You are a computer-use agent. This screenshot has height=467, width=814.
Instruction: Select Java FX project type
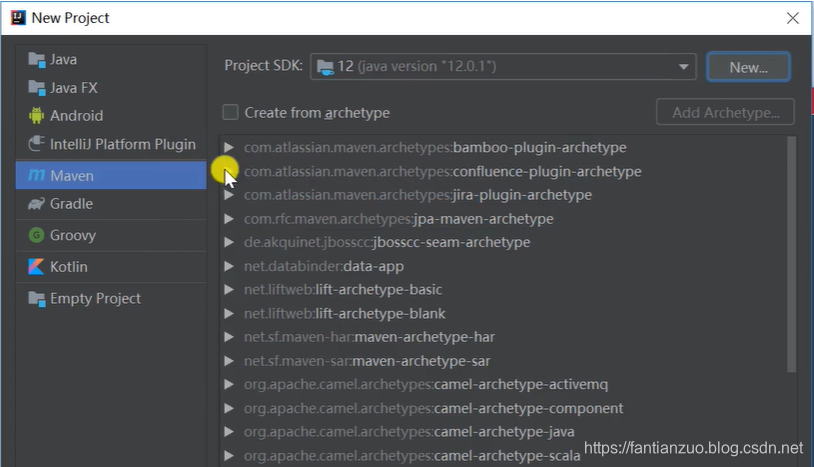[x=111, y=88]
